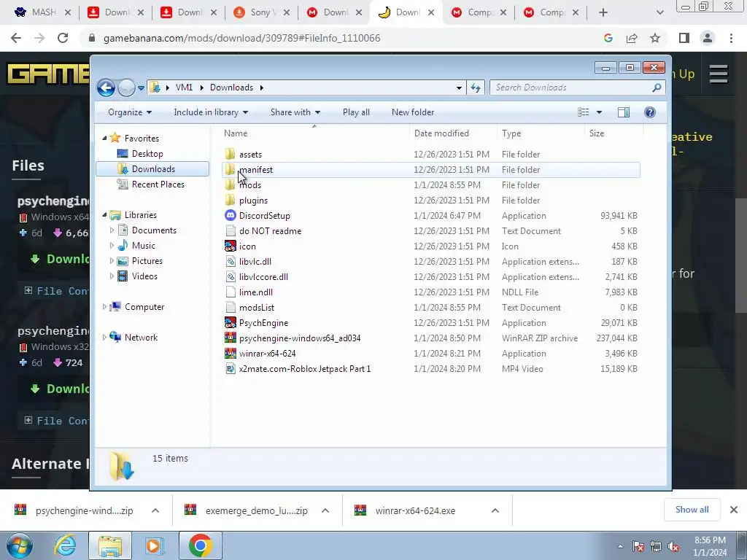Open the Include in library menu

[211, 112]
